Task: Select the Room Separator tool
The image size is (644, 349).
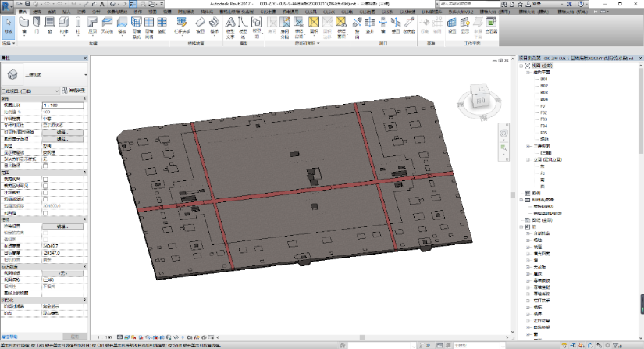Action: [x=285, y=27]
